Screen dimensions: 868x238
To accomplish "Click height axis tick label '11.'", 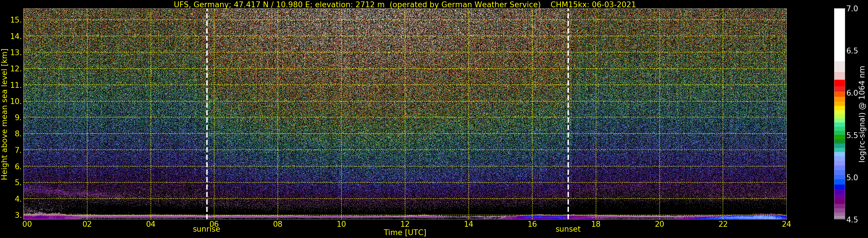I will click(16, 85).
